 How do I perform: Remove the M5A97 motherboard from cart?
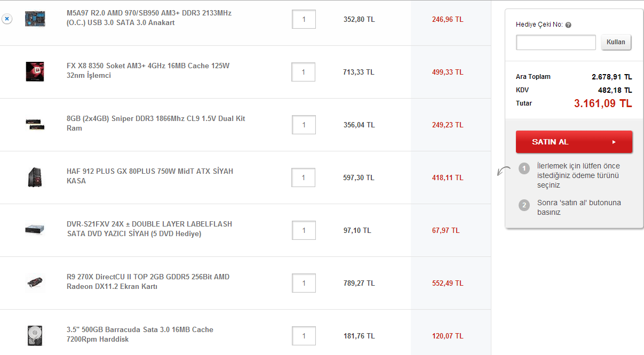[x=6, y=19]
